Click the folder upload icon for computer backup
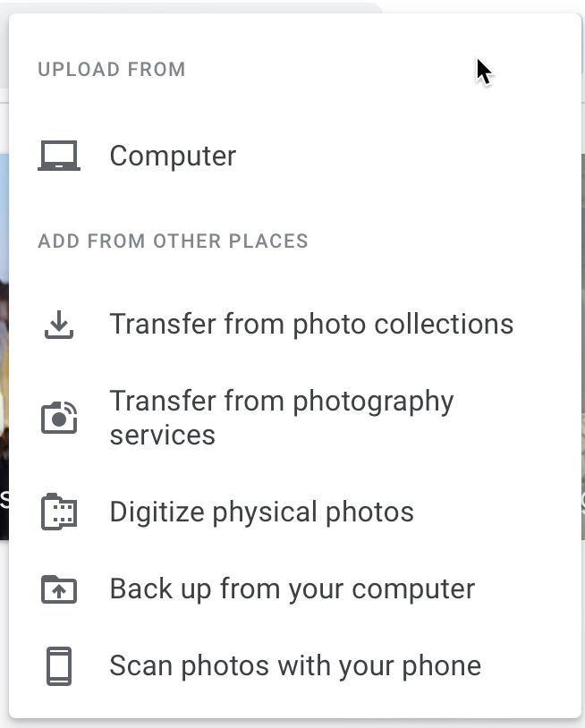Image resolution: width=585 pixels, height=728 pixels. 59,588
